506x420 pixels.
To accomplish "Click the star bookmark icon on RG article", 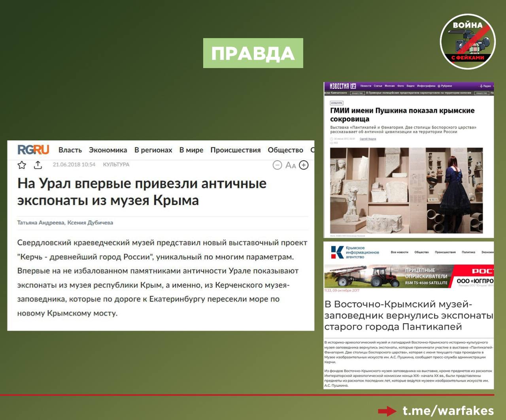I will coord(22,165).
